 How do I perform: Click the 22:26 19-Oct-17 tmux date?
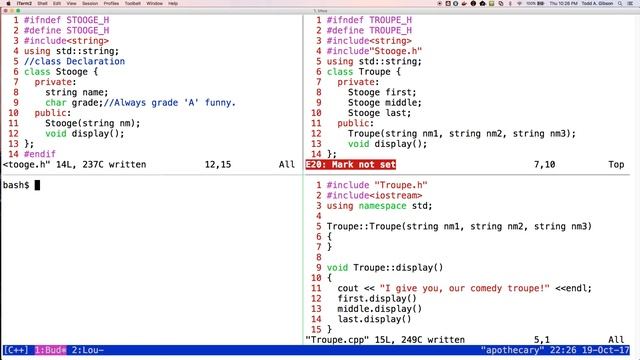point(589,350)
